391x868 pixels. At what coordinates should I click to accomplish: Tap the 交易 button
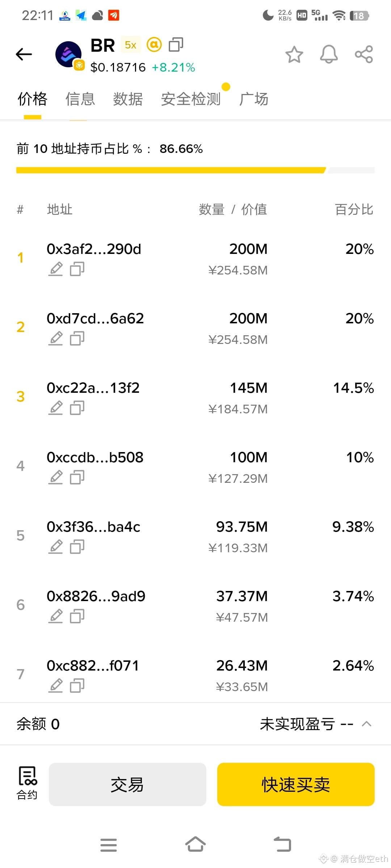coord(127,784)
